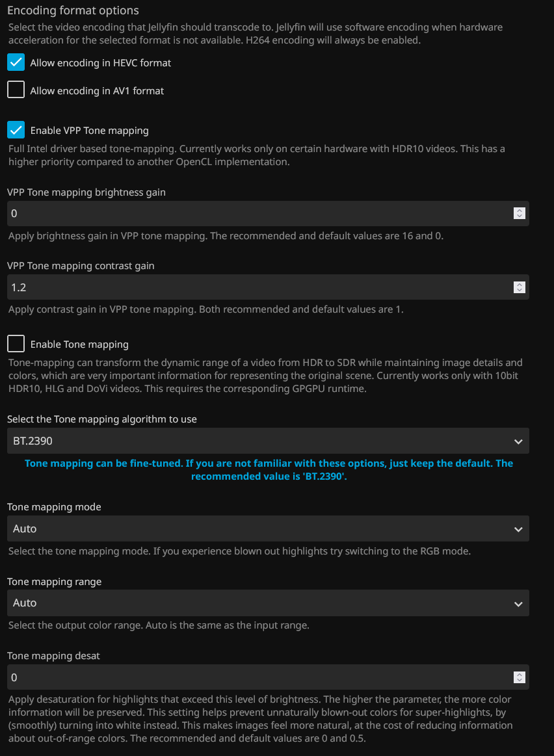This screenshot has width=554, height=756.
Task: Disable the Enable VPP Tone mapping checkbox
Action: (16, 130)
